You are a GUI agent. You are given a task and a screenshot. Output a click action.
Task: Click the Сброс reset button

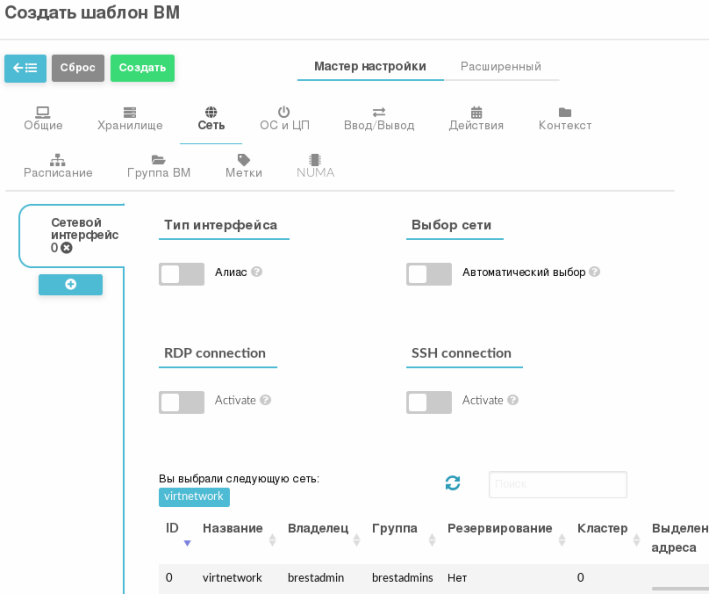pos(78,68)
